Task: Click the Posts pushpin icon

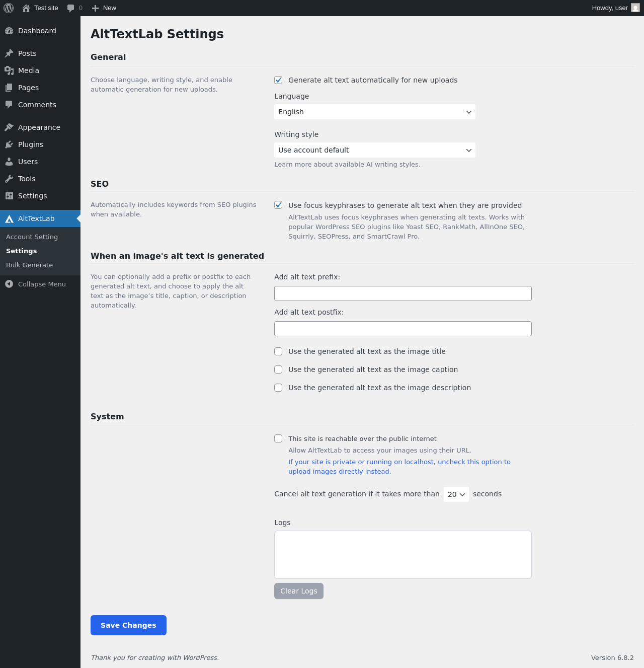Action: [x=9, y=53]
